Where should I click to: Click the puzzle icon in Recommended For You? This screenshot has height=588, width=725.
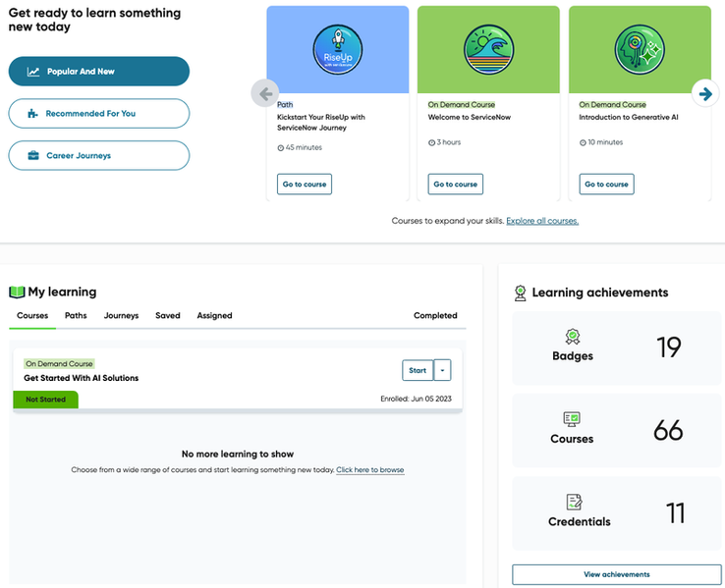[32, 114]
